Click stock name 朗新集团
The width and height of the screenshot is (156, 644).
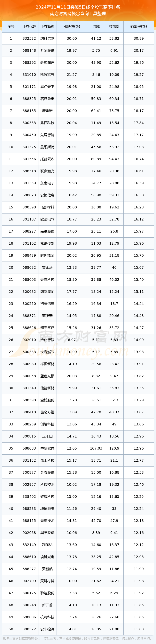(x=47, y=291)
